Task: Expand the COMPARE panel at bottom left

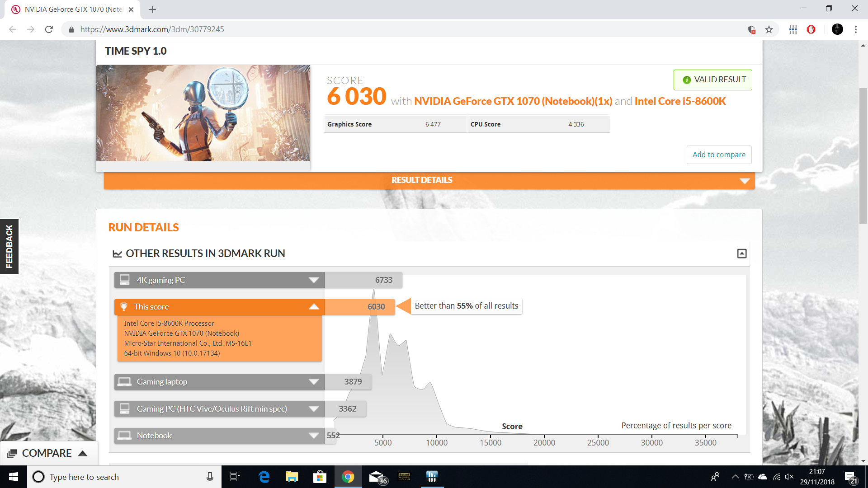Action: pyautogui.click(x=48, y=453)
